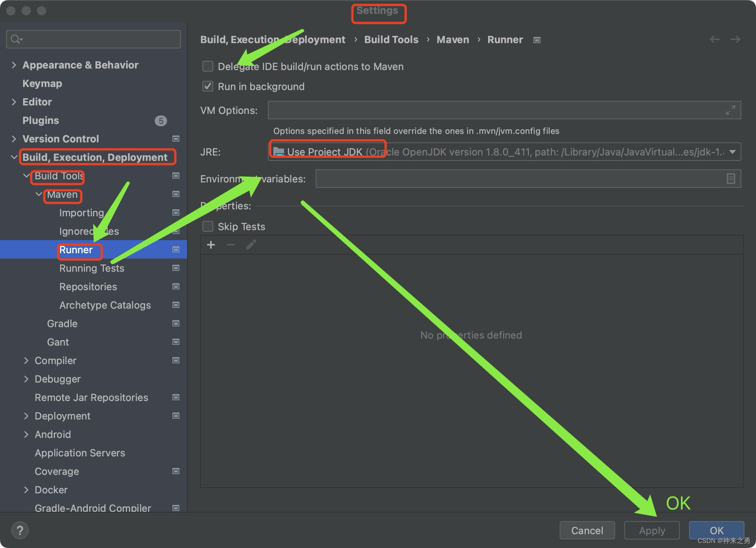
Task: Open Build Tools from the breadcrumb path
Action: coord(391,39)
